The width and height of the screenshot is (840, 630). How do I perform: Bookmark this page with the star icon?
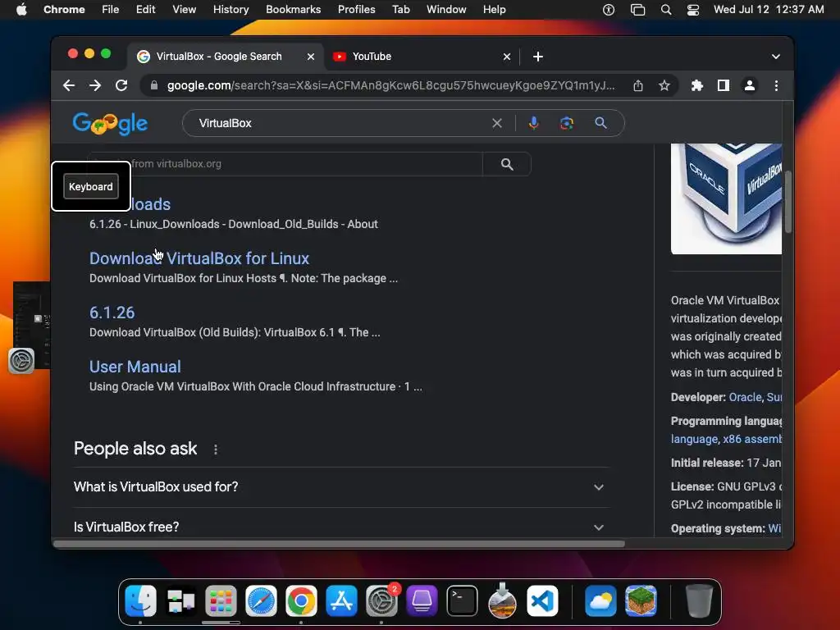(x=664, y=85)
